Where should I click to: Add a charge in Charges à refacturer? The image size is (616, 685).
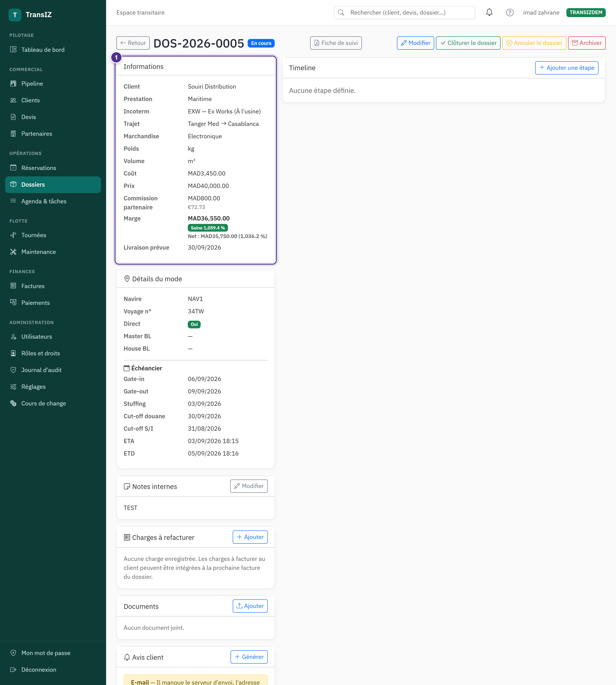point(250,537)
